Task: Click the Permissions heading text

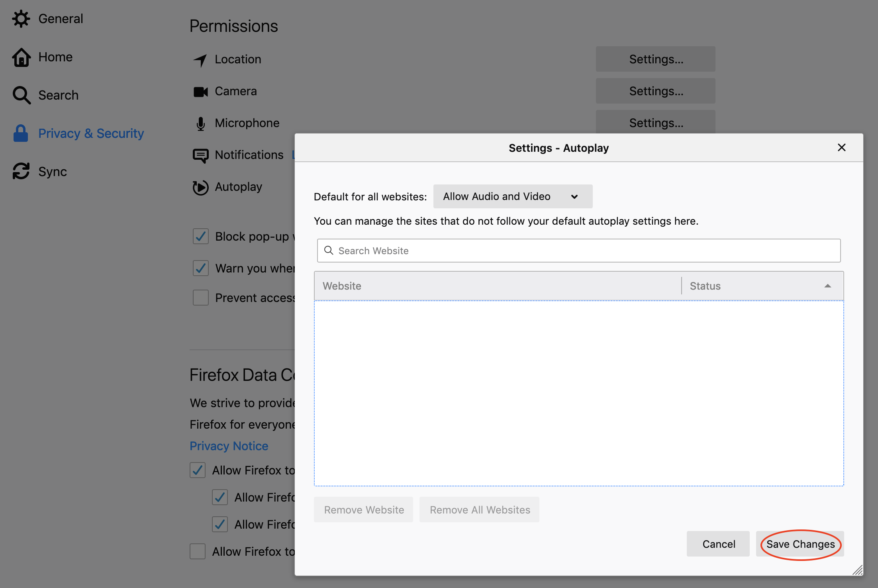Action: click(233, 26)
